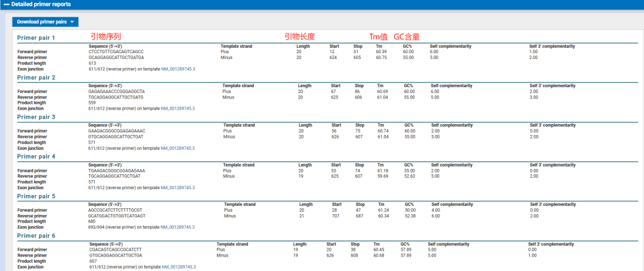Click Stop value 605 in Primer pair 1
The image size is (644, 271).
(x=357, y=57)
